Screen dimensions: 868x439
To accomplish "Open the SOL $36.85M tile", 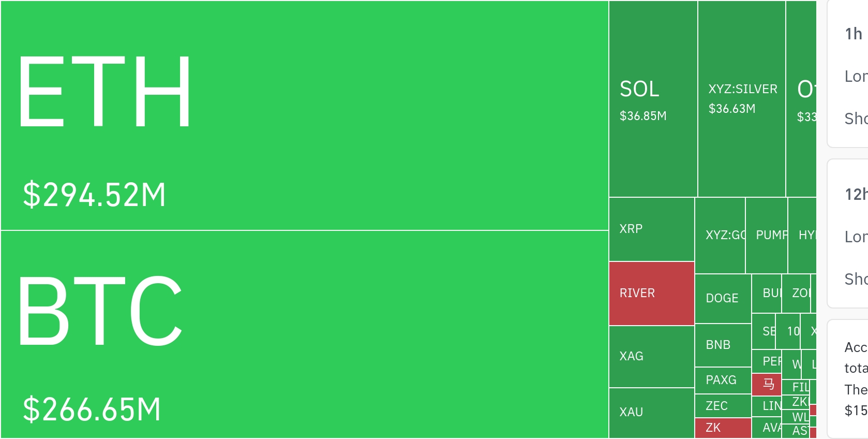I will pos(653,98).
